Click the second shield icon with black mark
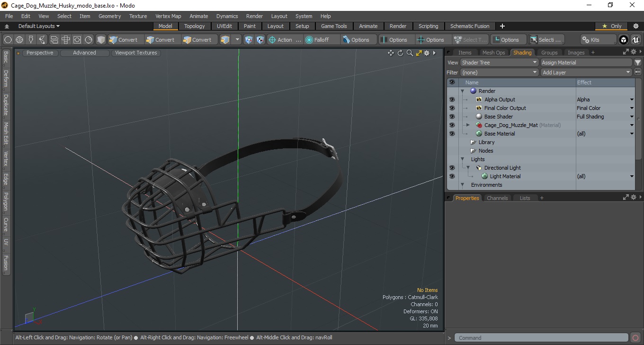The image size is (644, 345). tap(260, 40)
